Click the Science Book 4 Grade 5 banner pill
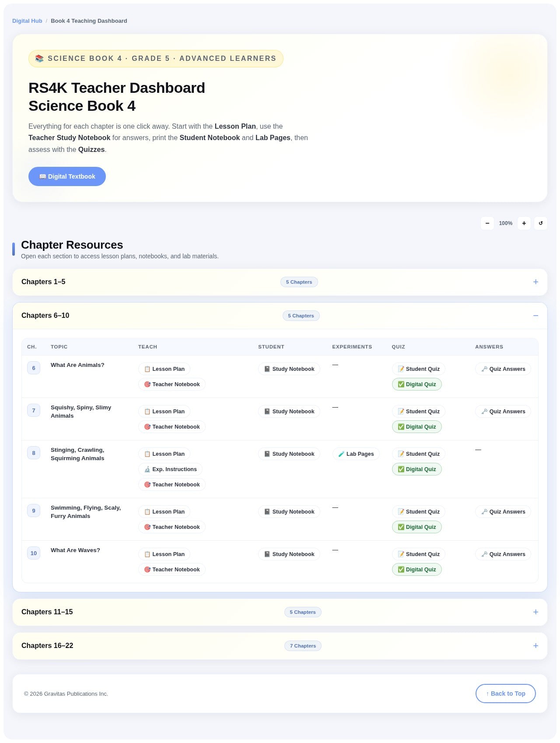This screenshot has width=560, height=743. (156, 59)
